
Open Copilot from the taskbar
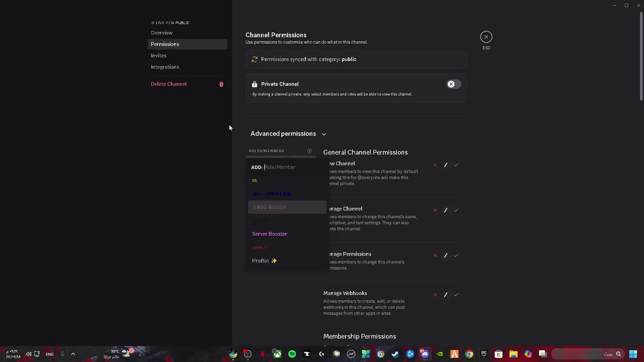tap(528, 354)
